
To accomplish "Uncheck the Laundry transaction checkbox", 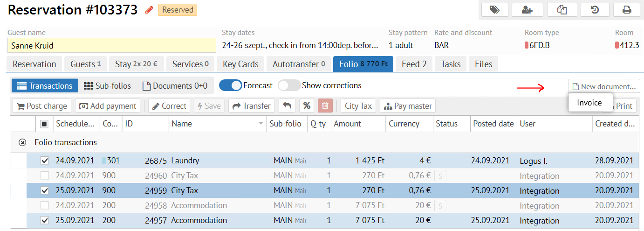I will point(45,161).
